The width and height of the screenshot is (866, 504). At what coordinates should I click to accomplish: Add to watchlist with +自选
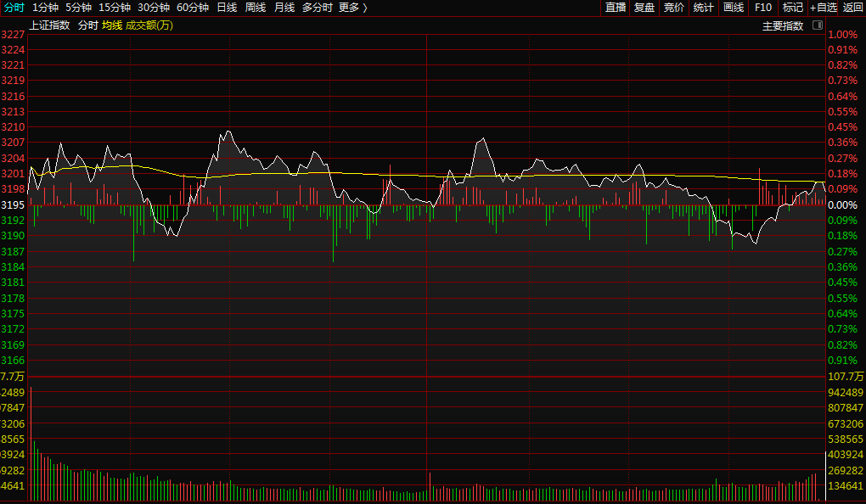823,8
